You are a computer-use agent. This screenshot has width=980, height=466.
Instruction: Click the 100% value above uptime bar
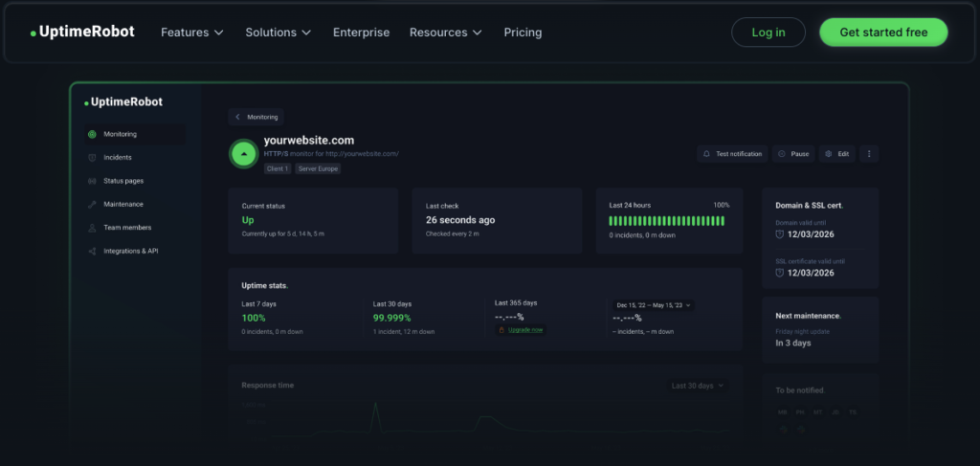(x=722, y=205)
